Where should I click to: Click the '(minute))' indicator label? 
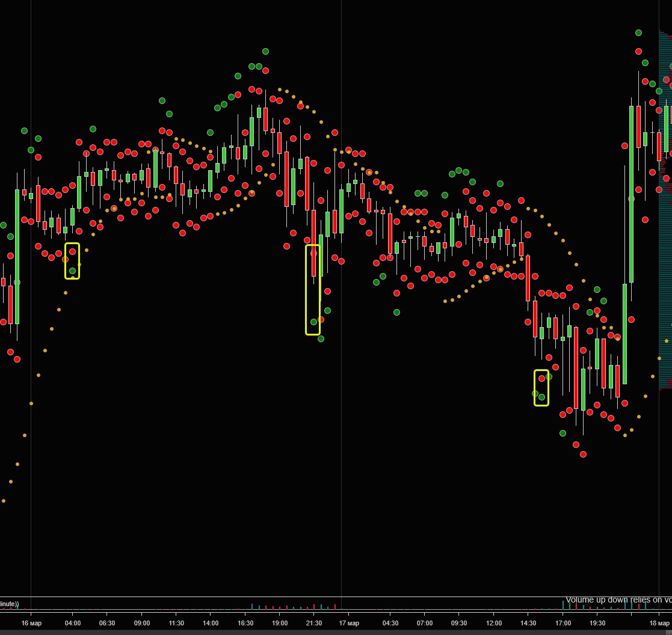8,604
